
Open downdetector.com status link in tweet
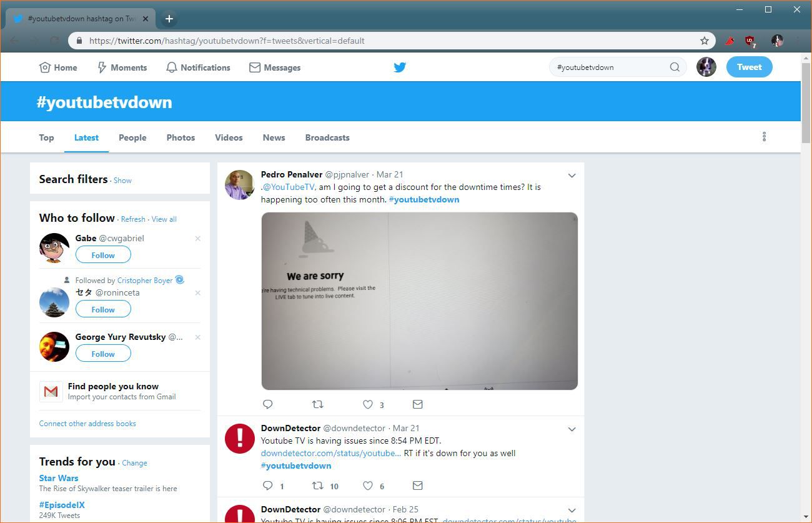(x=331, y=453)
